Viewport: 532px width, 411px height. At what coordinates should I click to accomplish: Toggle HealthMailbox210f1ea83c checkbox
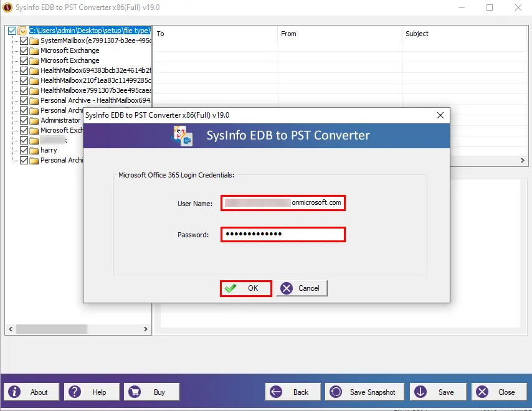click(x=24, y=81)
